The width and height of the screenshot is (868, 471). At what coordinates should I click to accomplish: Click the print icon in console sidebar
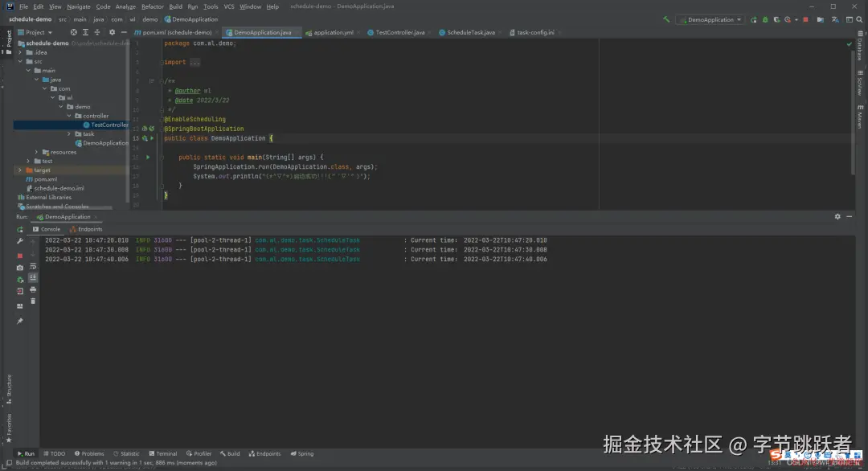click(33, 289)
